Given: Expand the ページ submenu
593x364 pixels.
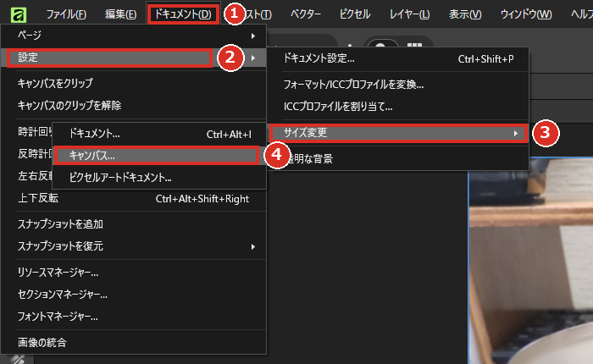Looking at the screenshot, I should coord(134,36).
